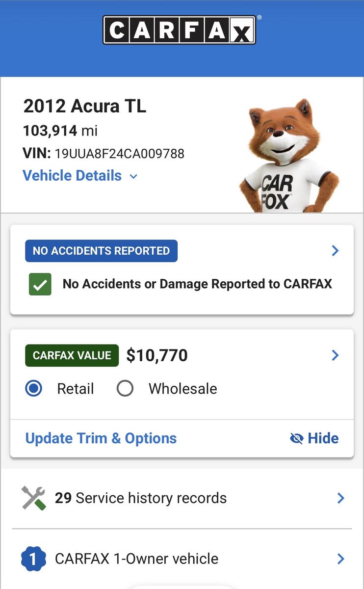Open CARFAX Value details chevron
This screenshot has height=589, width=364.
tap(336, 355)
